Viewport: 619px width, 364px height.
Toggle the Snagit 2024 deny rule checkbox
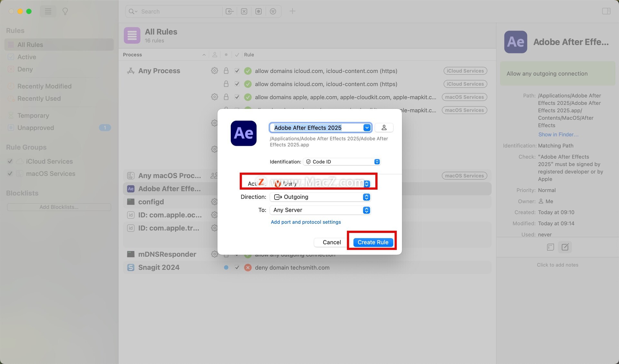tap(237, 267)
